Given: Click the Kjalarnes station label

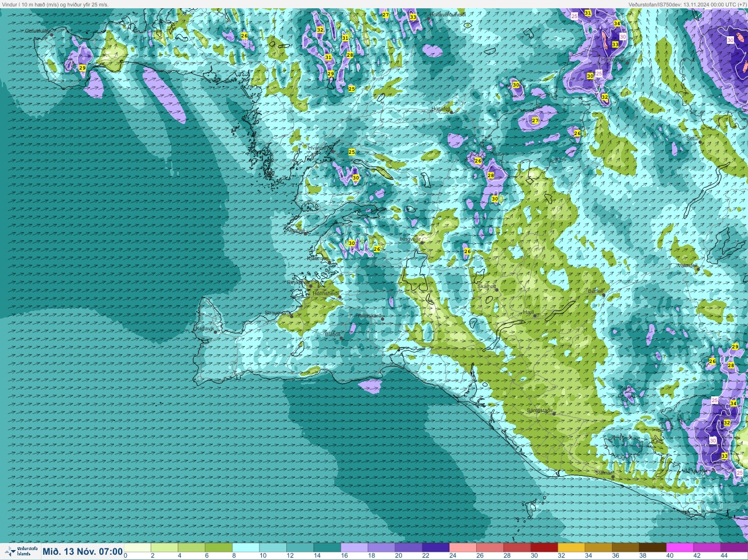Looking at the screenshot, I should click(x=317, y=258).
